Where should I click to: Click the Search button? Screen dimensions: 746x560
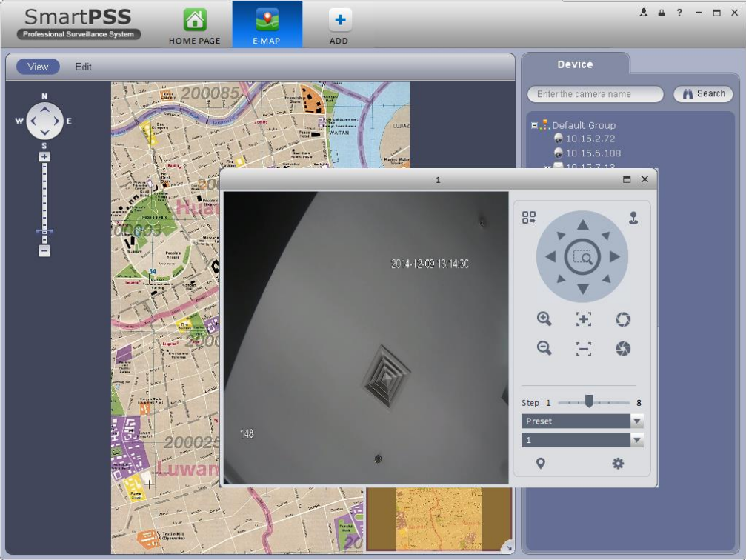pos(703,94)
